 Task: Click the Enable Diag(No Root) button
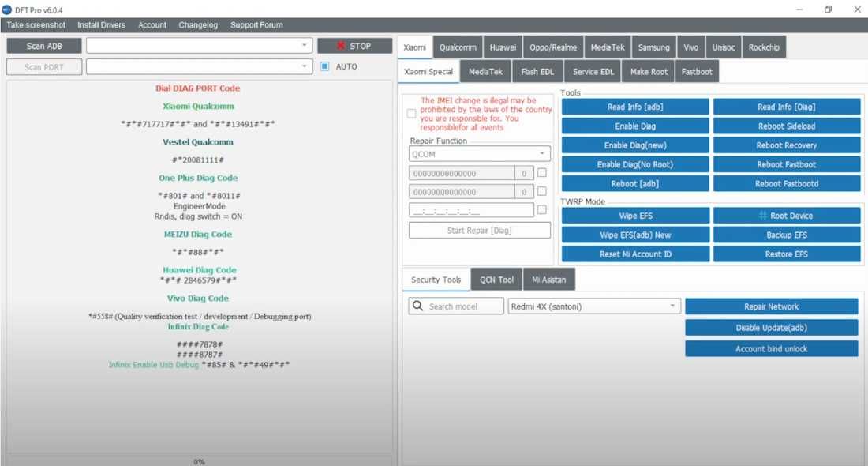635,164
